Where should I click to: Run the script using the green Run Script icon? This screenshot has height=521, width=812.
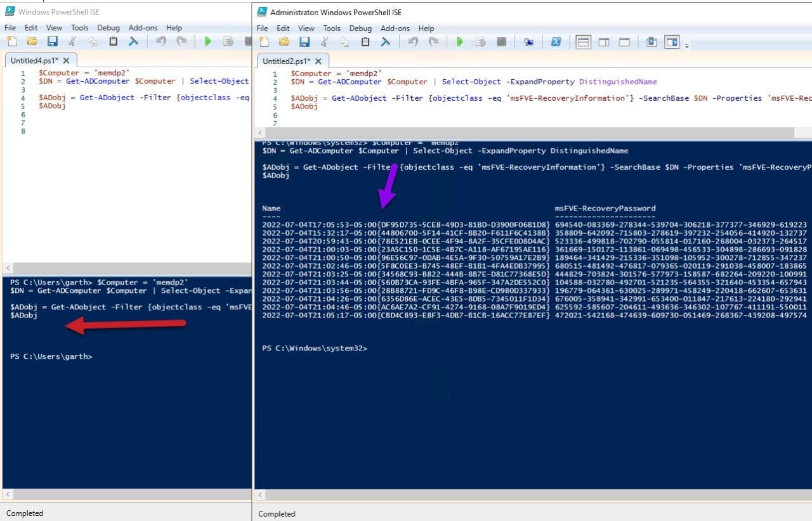pos(460,42)
